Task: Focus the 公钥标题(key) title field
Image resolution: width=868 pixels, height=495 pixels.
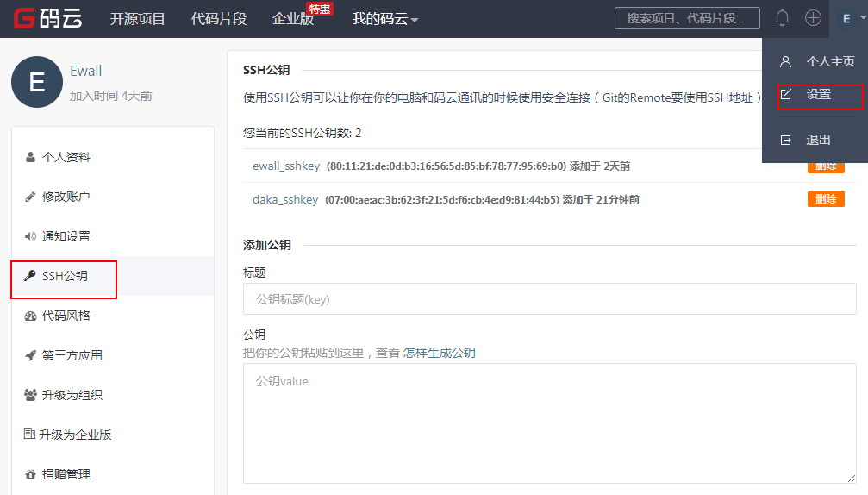Action: (x=550, y=299)
